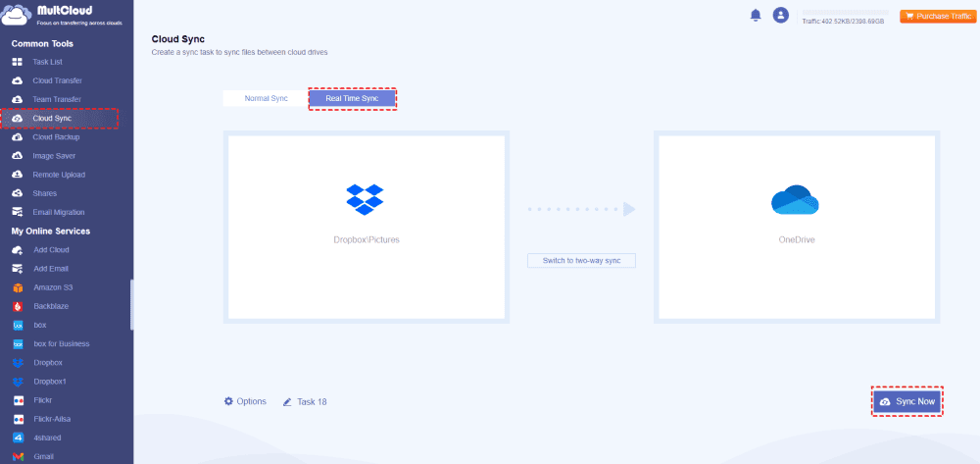Click the box service icon
This screenshot has width=980, height=464.
[x=18, y=325]
